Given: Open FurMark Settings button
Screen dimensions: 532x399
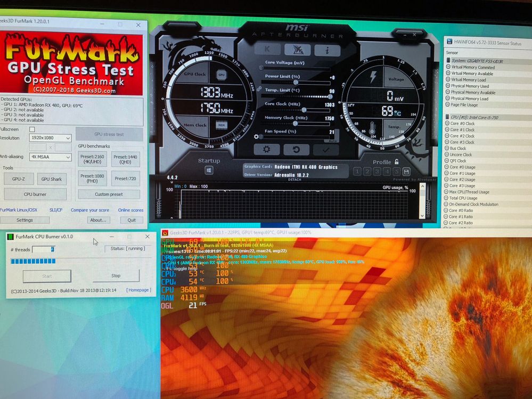Looking at the screenshot, I should click(24, 220).
